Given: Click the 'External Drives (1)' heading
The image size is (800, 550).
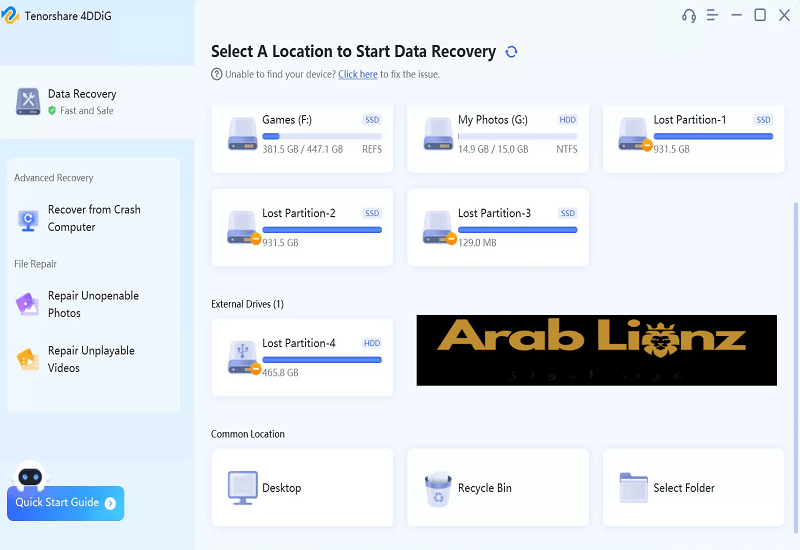Looking at the screenshot, I should pyautogui.click(x=247, y=304).
